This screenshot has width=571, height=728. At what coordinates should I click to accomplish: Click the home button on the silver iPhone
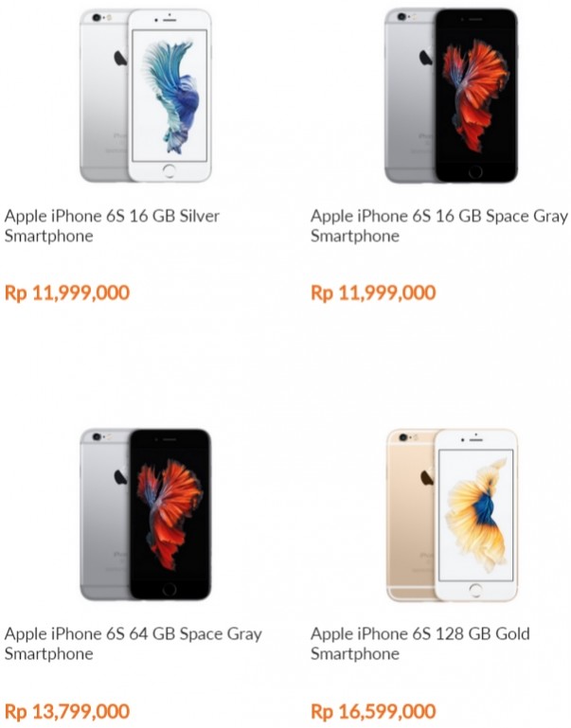(169, 170)
